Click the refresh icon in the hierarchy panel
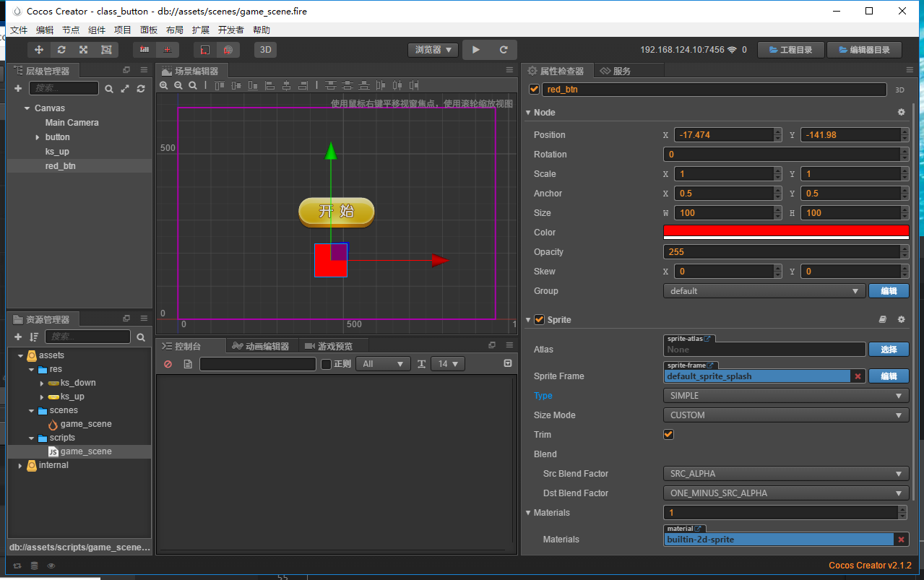 [x=139, y=88]
